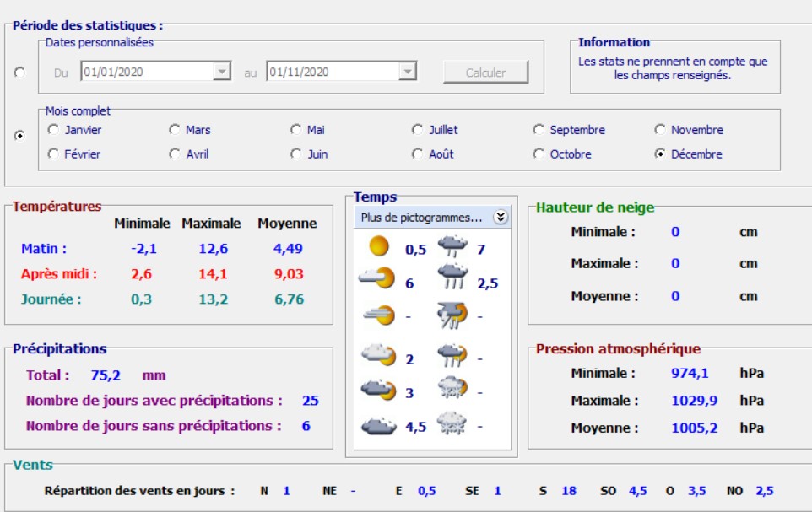Choose the Dates personnalisées radio button
812x512 pixels.
pyautogui.click(x=20, y=73)
